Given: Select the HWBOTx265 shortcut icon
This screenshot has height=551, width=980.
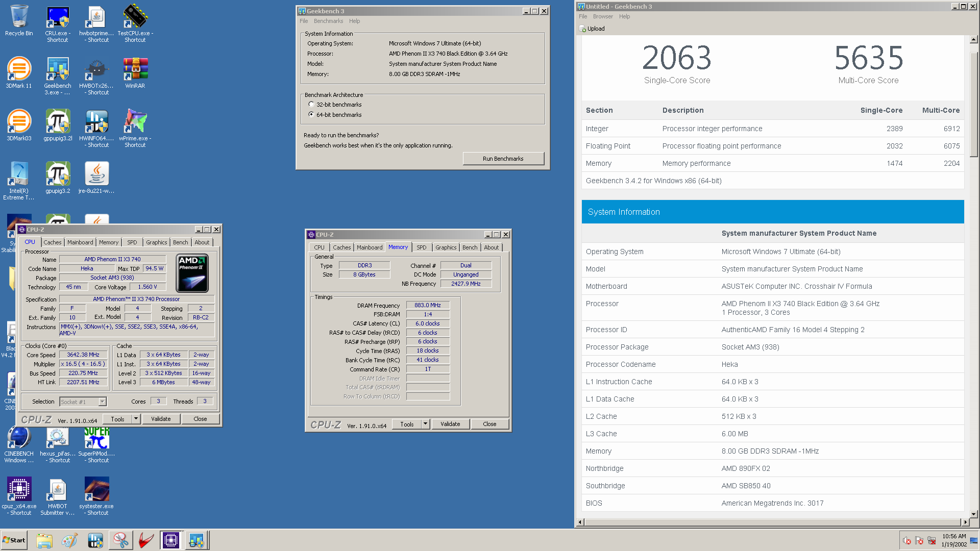Looking at the screenshot, I should point(96,76).
